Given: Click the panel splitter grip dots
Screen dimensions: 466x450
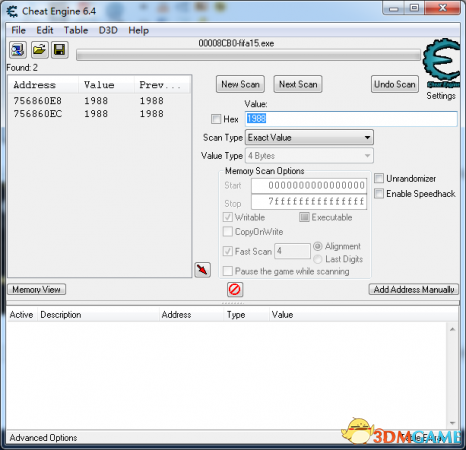Looking at the screenshot, I should coord(233,303).
